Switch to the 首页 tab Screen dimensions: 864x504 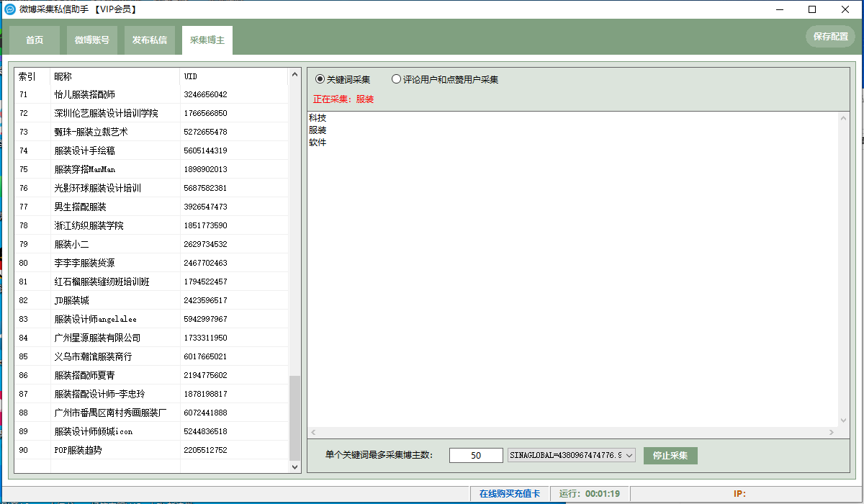tap(35, 40)
